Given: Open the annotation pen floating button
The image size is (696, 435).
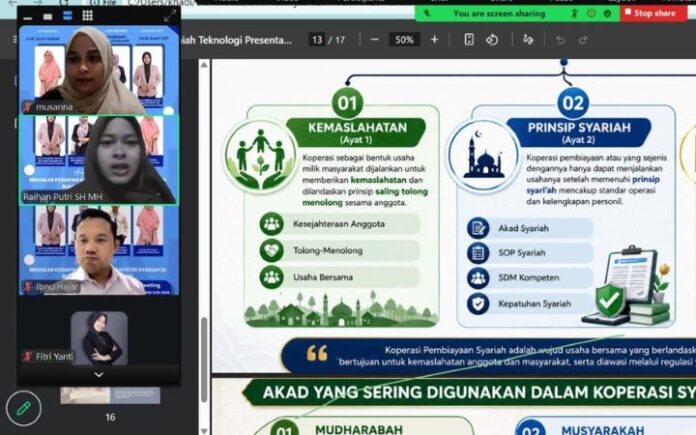Looking at the screenshot, I should (24, 408).
